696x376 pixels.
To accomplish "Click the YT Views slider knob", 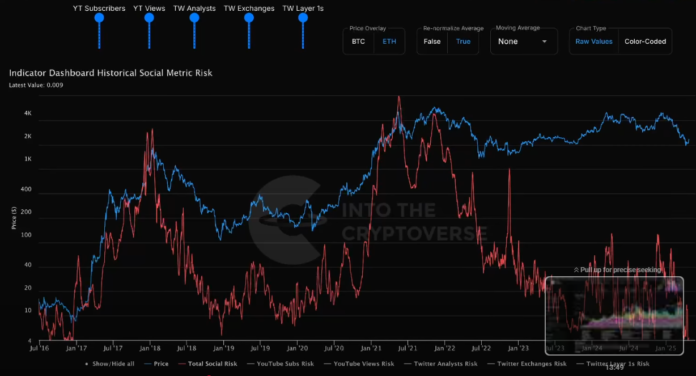I will click(149, 18).
